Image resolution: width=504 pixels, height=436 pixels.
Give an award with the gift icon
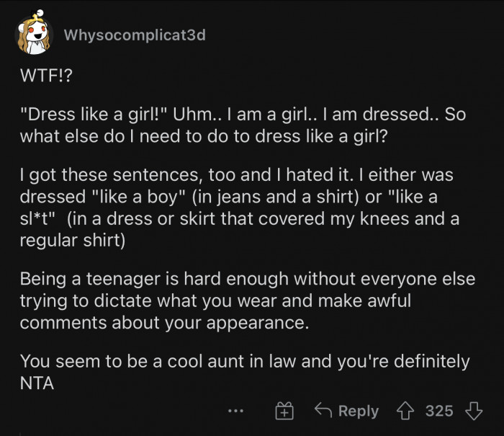point(284,411)
